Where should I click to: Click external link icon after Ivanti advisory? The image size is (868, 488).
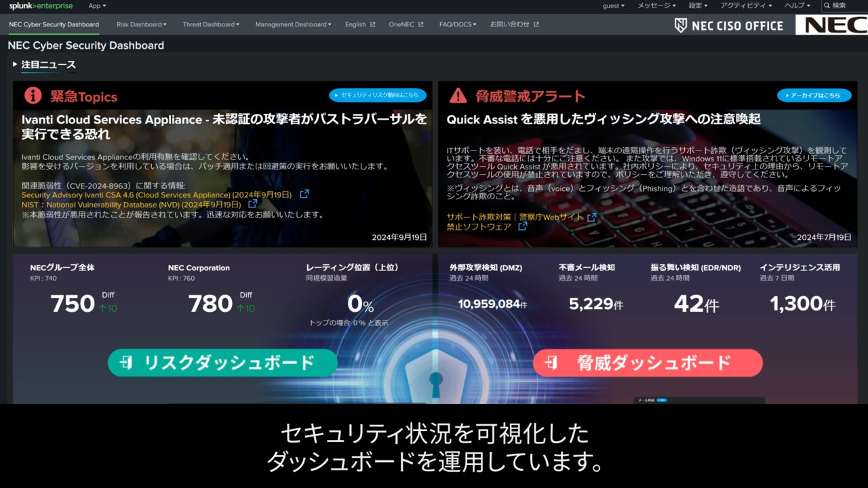304,194
